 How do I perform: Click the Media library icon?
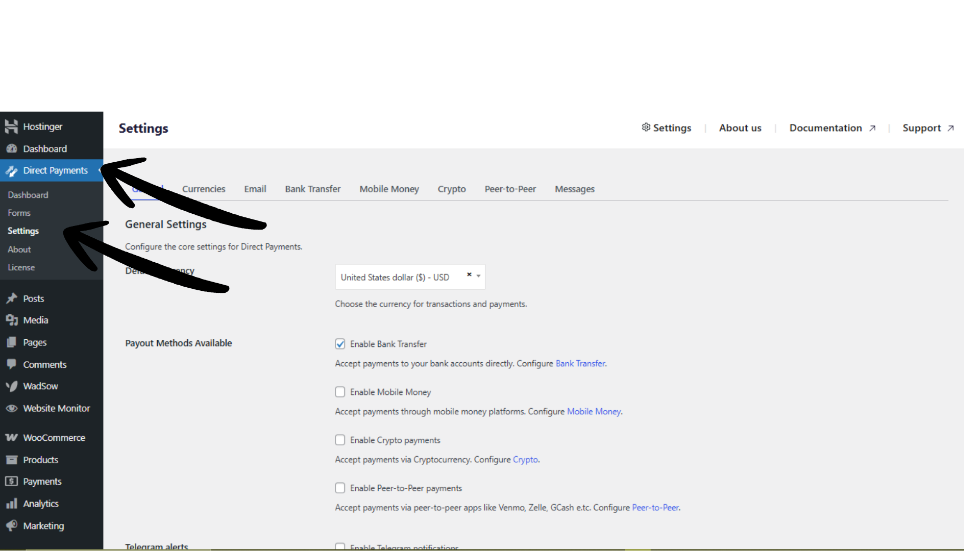point(12,320)
